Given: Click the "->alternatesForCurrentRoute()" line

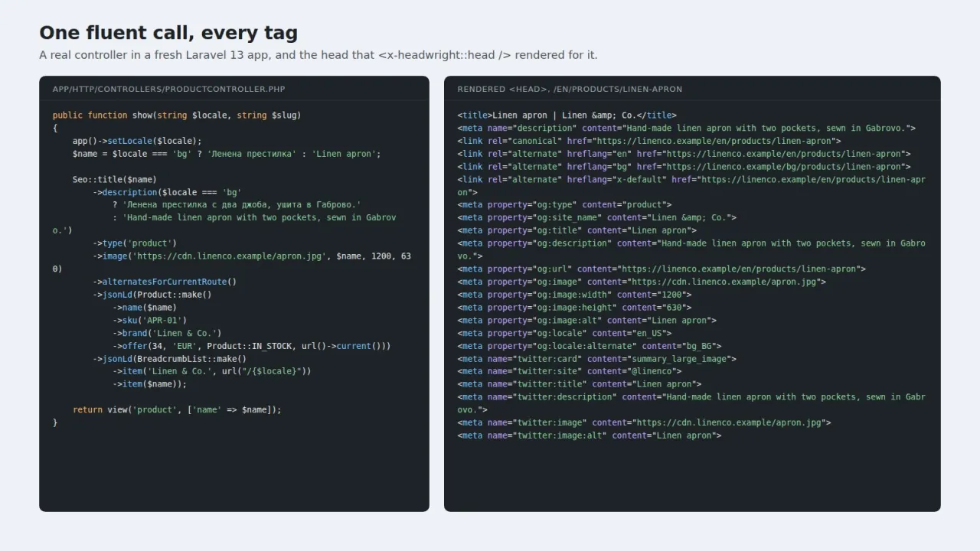Looking at the screenshot, I should pyautogui.click(x=165, y=282).
